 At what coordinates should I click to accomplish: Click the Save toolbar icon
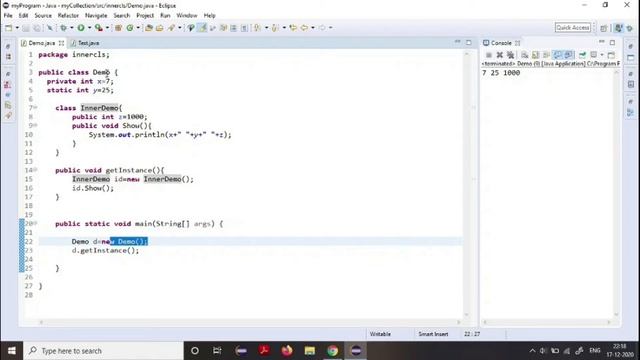click(26, 28)
